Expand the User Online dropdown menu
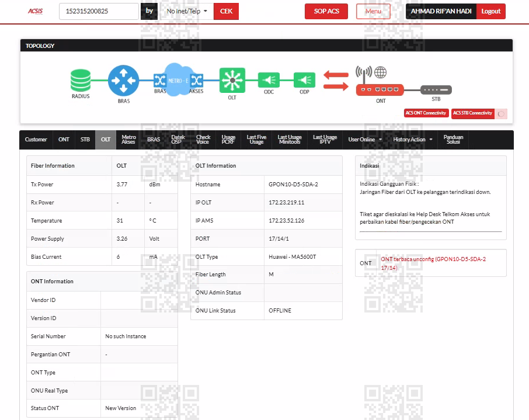The width and height of the screenshot is (529, 420). 365,140
